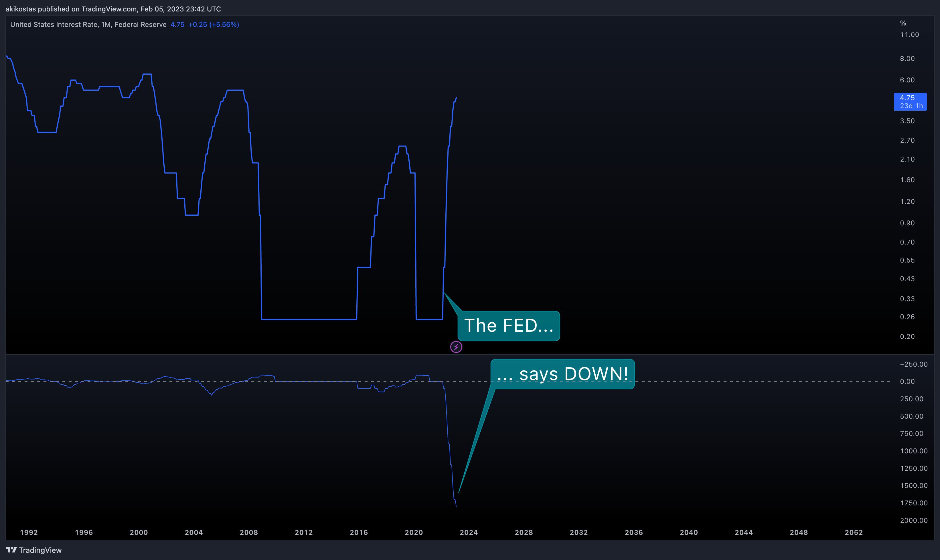940x560 pixels.
Task: Click the 2000 label on time axis
Action: pos(139,533)
